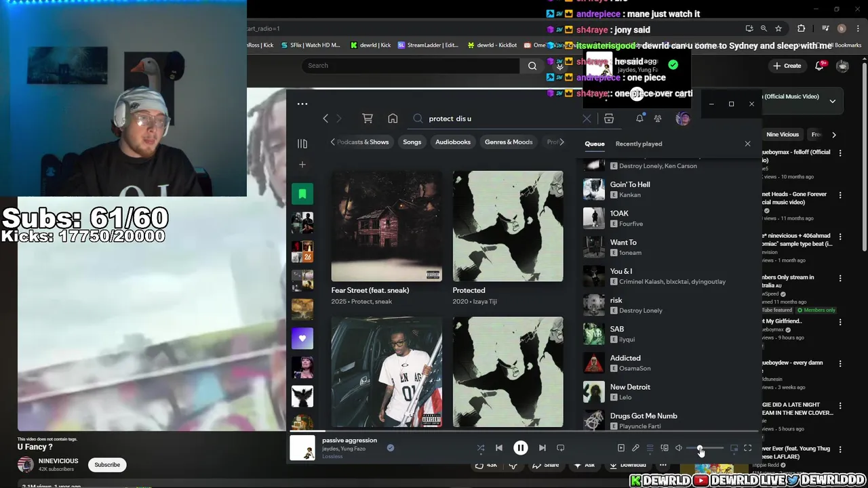Click the YouTube Search field
Screen dimensions: 868x488
coord(412,66)
